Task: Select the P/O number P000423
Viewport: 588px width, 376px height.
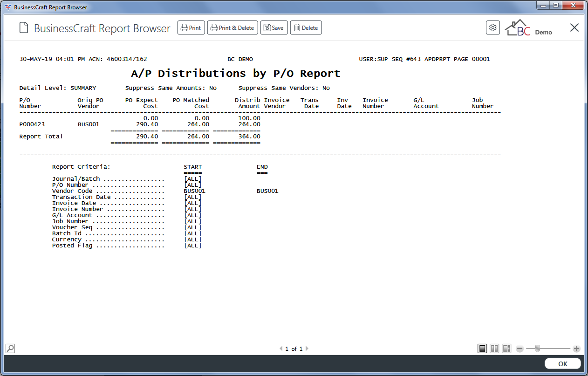Action: tap(32, 124)
